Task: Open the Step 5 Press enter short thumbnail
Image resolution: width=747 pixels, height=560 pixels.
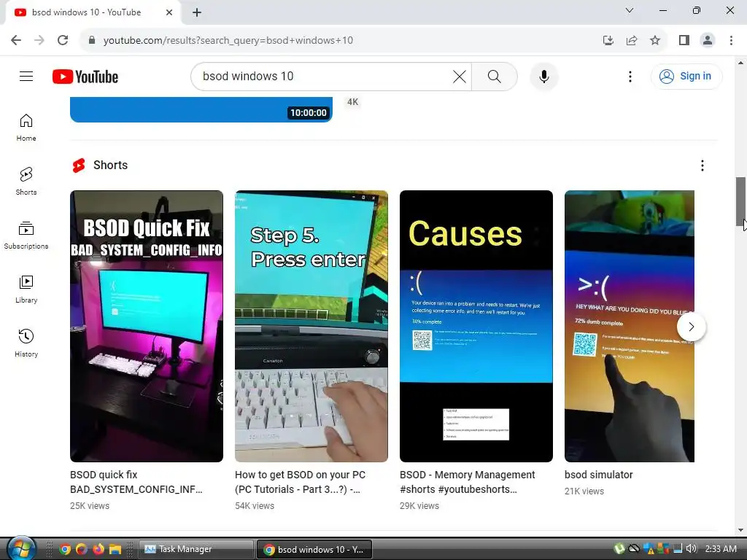Action: pyautogui.click(x=311, y=326)
